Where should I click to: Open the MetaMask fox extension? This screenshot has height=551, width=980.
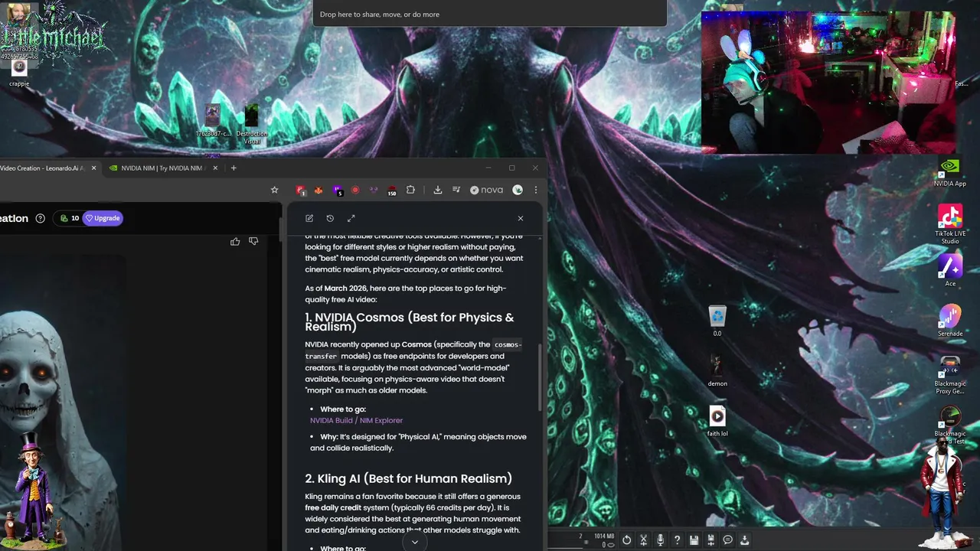click(318, 190)
